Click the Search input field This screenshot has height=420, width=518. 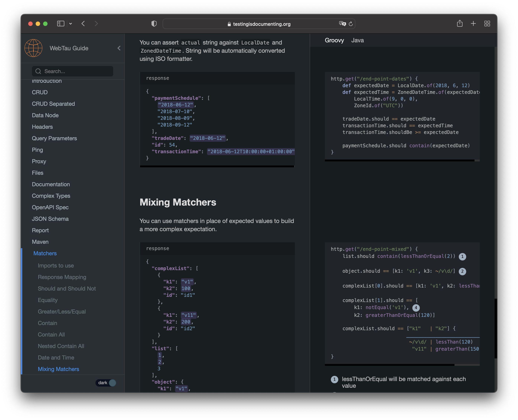(75, 71)
